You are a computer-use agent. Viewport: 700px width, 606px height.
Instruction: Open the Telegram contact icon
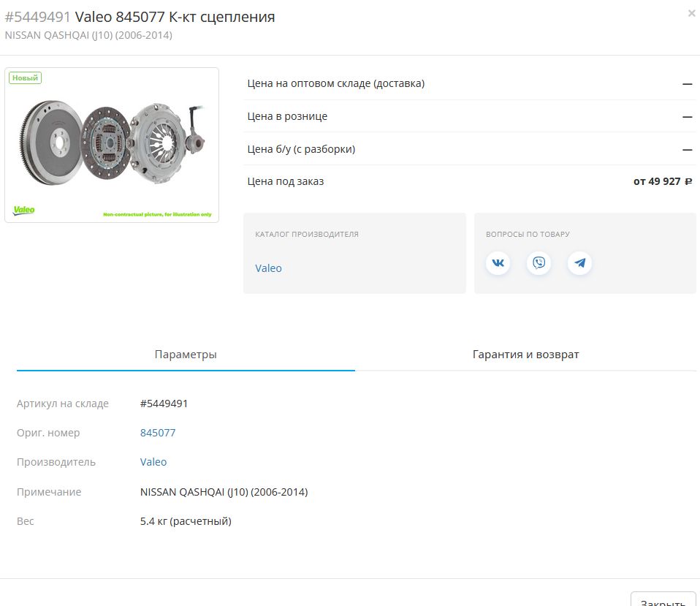coord(579,263)
